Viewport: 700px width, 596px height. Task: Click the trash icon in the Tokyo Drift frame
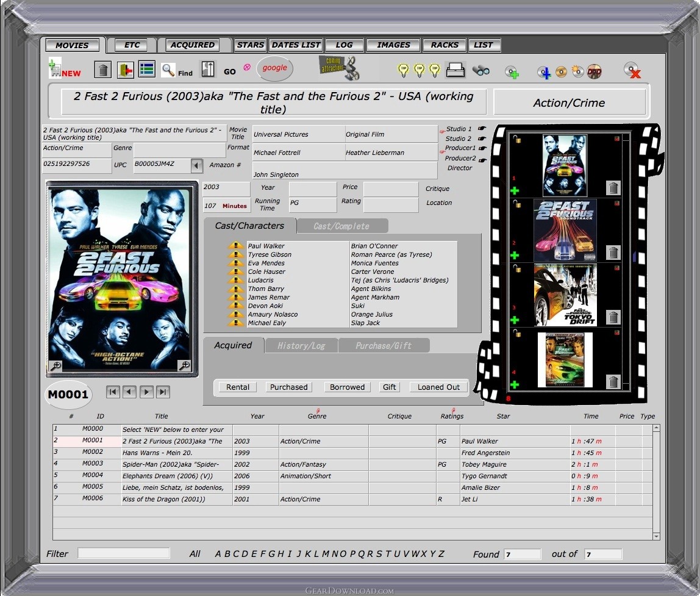613,317
